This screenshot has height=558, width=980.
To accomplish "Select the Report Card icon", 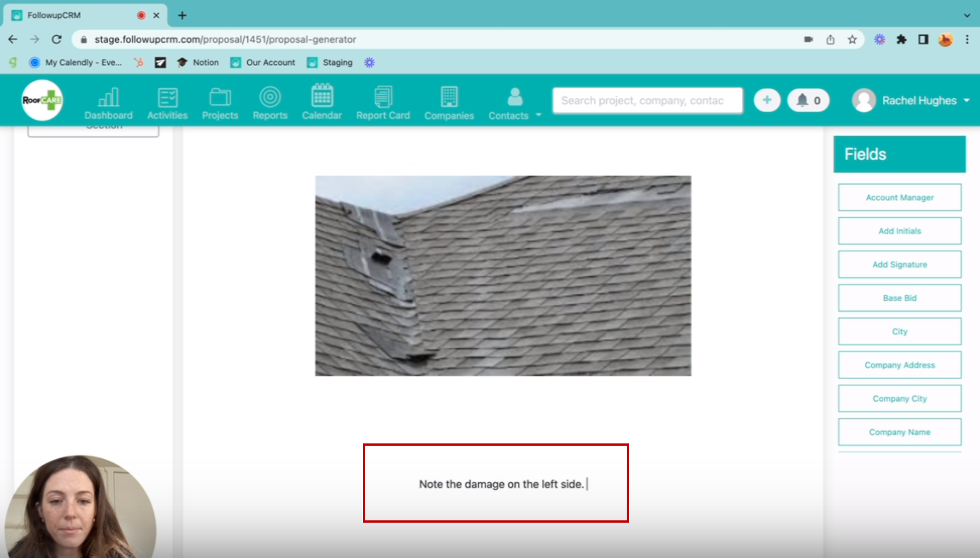I will point(383,103).
